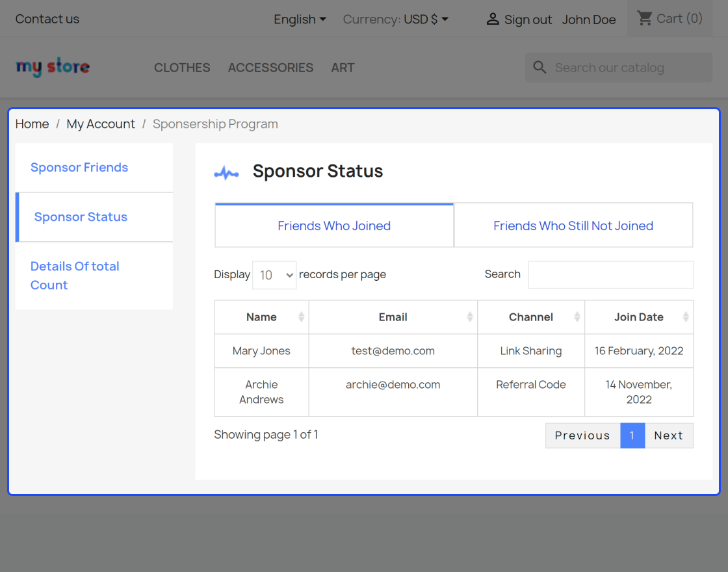
Task: Click the Join Date column header
Action: point(639,317)
